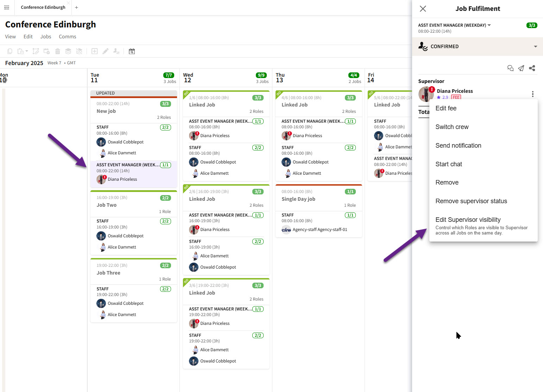This screenshot has height=392, width=543.
Task: Close the Job Fulfilment panel
Action: (423, 9)
